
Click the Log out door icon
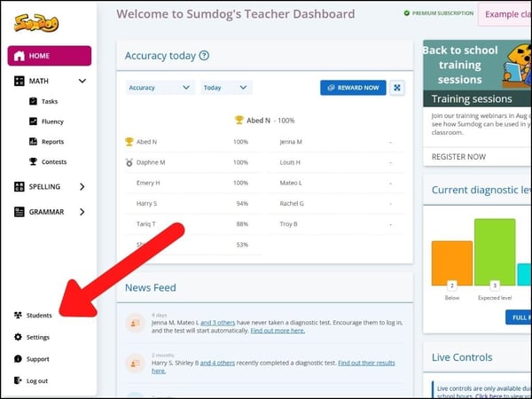(x=18, y=380)
